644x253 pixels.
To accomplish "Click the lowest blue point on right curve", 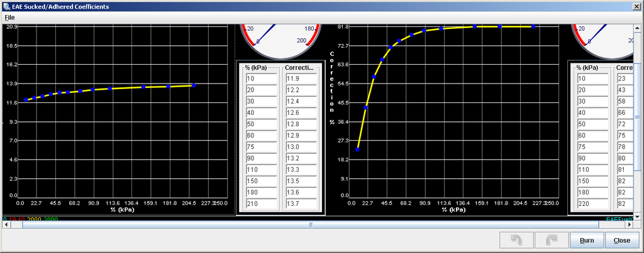I will click(x=357, y=149).
